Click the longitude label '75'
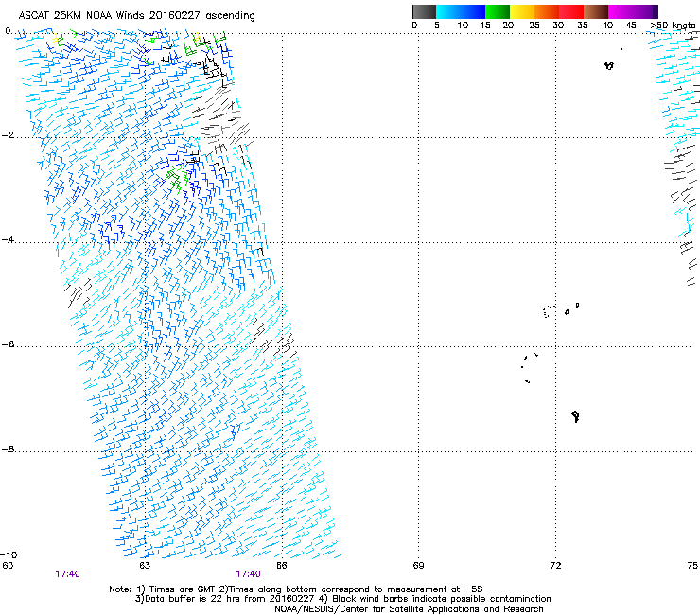Image resolution: width=700 pixels, height=615 pixels. pyautogui.click(x=692, y=566)
